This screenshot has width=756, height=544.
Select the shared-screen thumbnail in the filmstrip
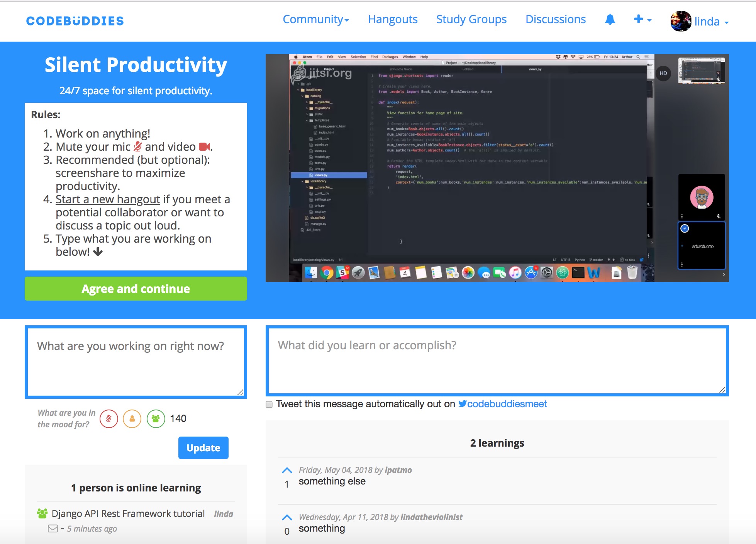(x=702, y=70)
